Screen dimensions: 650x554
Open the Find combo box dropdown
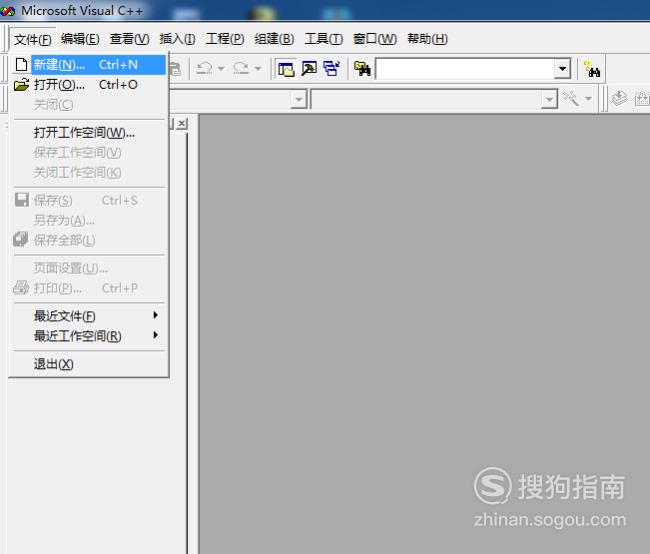562,69
